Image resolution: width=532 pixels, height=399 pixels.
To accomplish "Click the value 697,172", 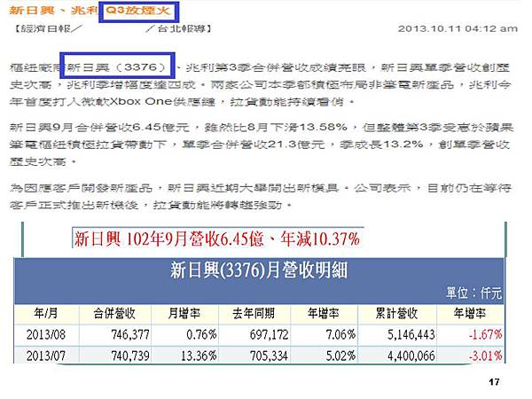I will 269,335.
